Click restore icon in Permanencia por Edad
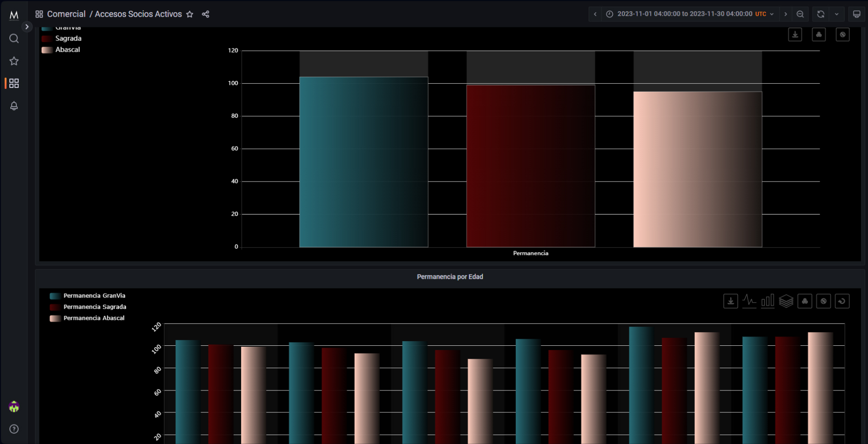This screenshot has height=444, width=868. [842, 301]
